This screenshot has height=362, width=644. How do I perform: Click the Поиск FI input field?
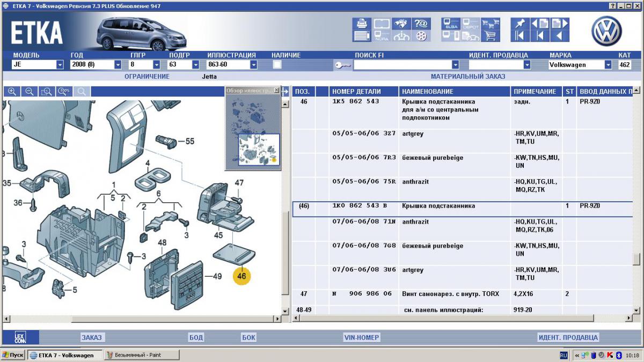tap(402, 64)
